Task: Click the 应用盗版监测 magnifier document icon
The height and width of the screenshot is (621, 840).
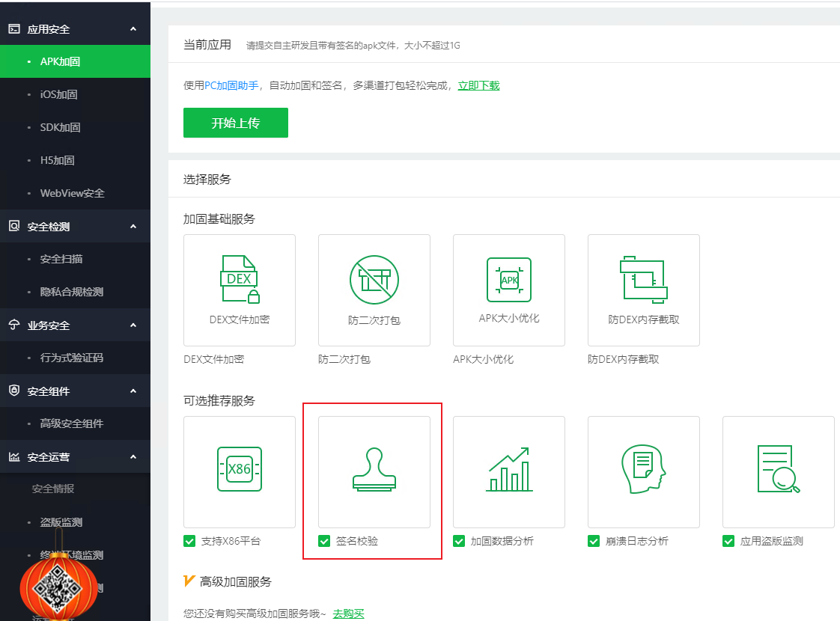Action: 778,469
